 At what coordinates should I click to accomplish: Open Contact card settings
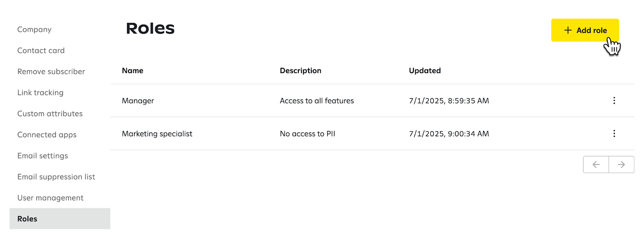[41, 50]
